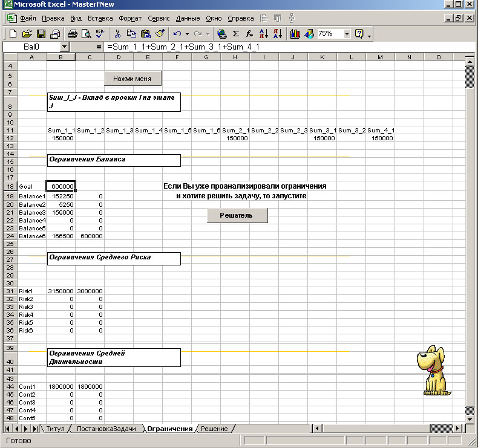
Task: Click the Save floppy disk icon
Action: (41, 34)
